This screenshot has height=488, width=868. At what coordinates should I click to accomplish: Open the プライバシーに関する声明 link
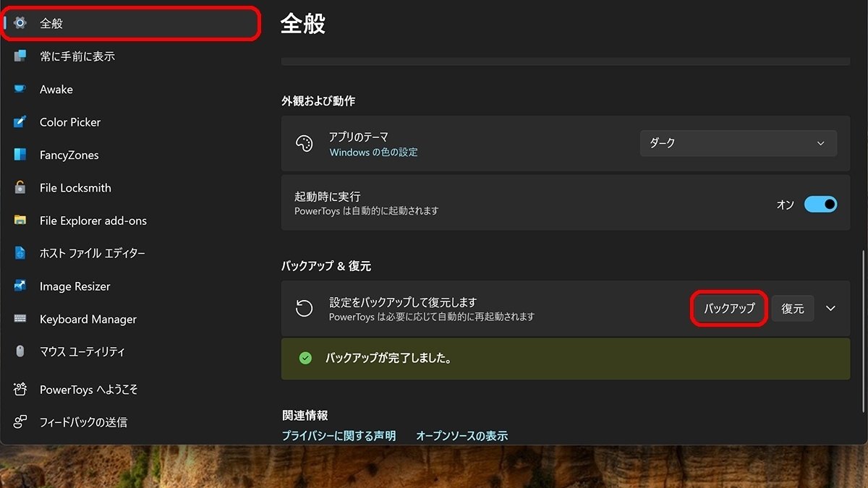tap(339, 436)
